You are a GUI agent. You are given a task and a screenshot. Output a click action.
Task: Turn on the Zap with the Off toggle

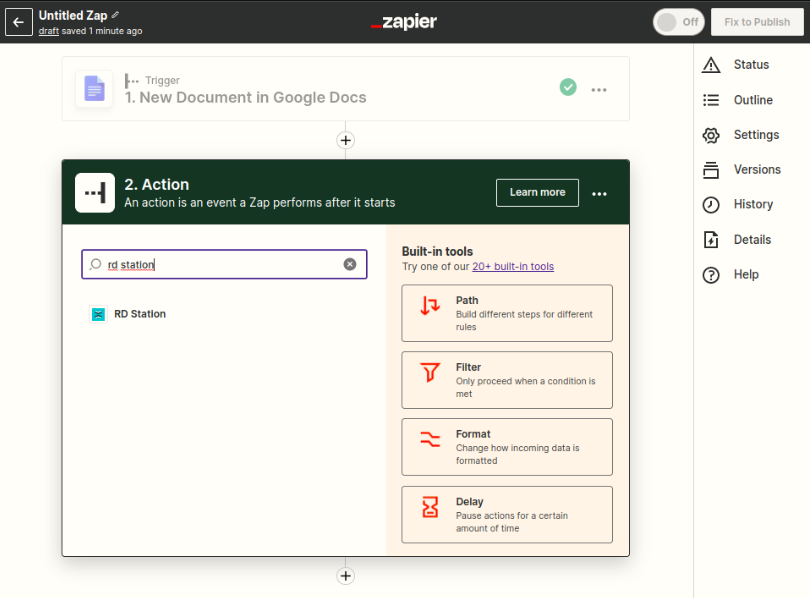click(678, 22)
